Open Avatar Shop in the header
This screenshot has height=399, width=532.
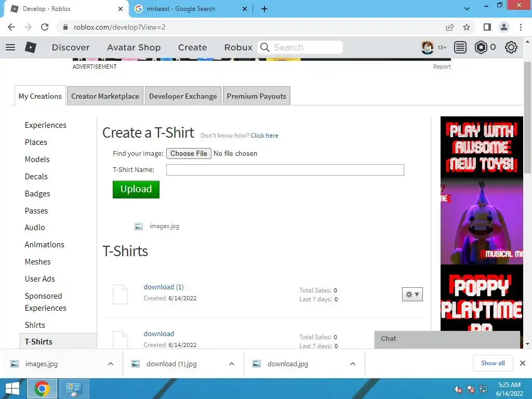pyautogui.click(x=134, y=47)
